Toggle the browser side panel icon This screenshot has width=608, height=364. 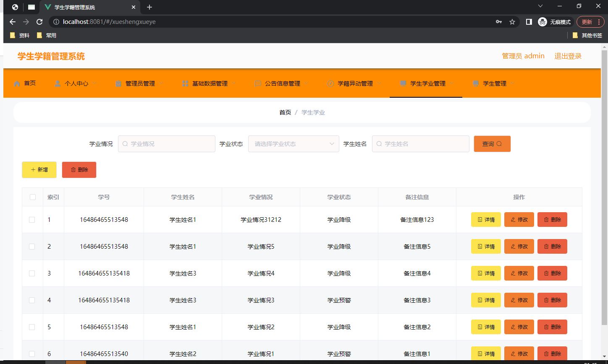[529, 22]
